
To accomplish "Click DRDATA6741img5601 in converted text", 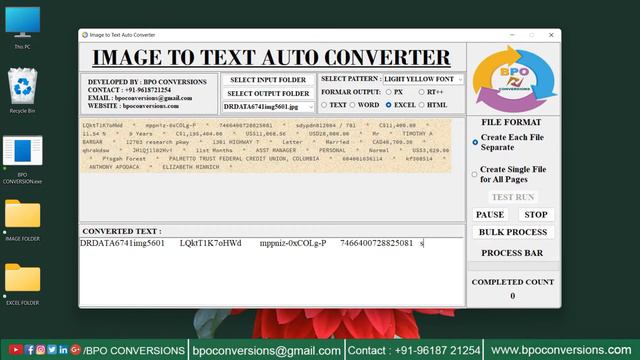I will (122, 243).
